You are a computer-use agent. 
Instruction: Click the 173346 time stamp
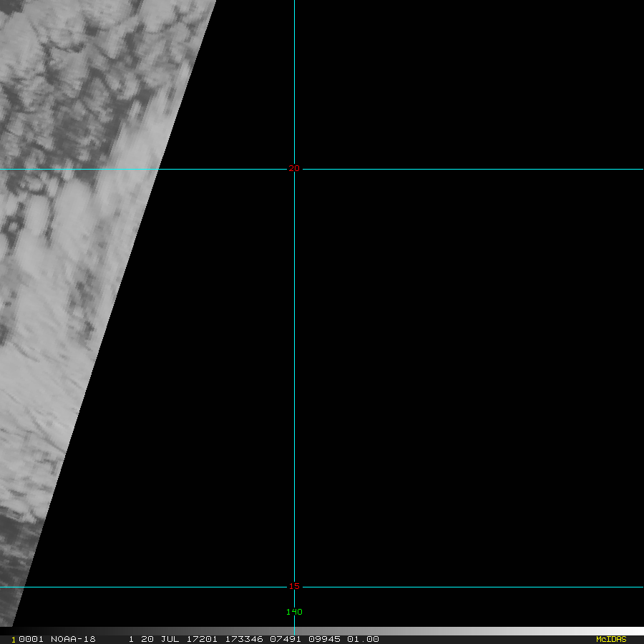point(244,639)
